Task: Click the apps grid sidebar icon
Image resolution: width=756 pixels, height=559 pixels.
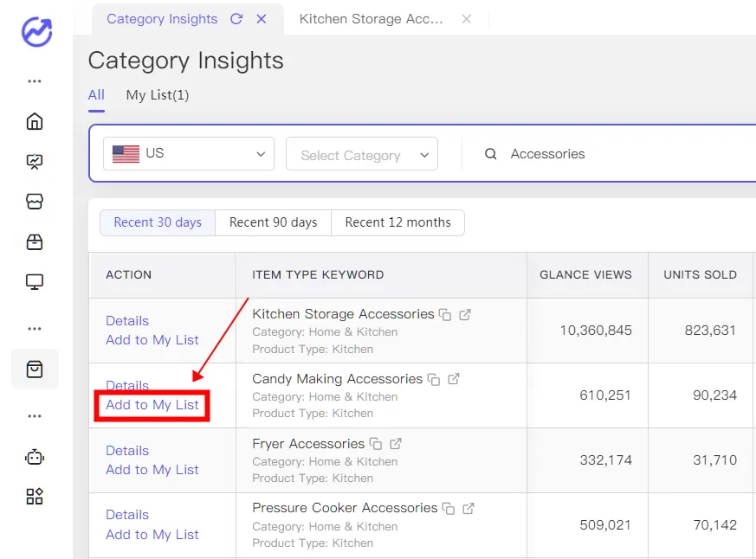Action: pos(35,497)
